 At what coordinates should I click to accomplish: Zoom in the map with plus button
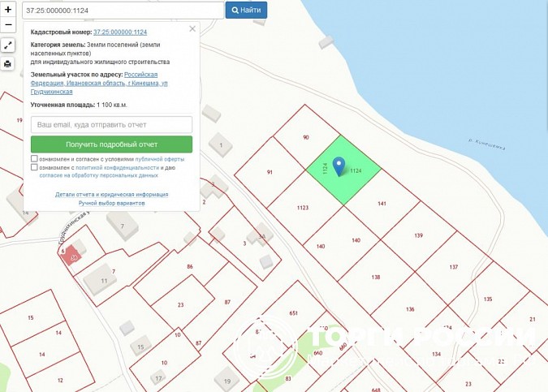click(x=8, y=10)
